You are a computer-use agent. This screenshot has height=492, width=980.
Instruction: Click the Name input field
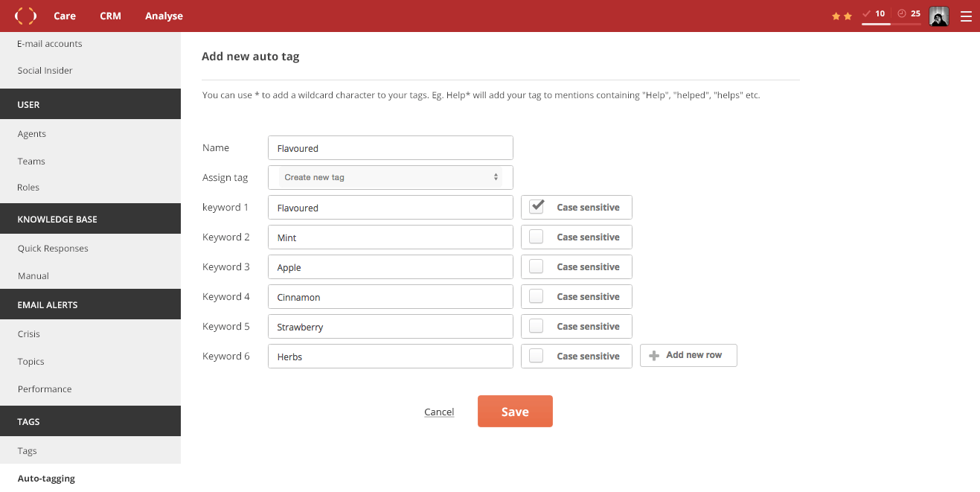(391, 147)
